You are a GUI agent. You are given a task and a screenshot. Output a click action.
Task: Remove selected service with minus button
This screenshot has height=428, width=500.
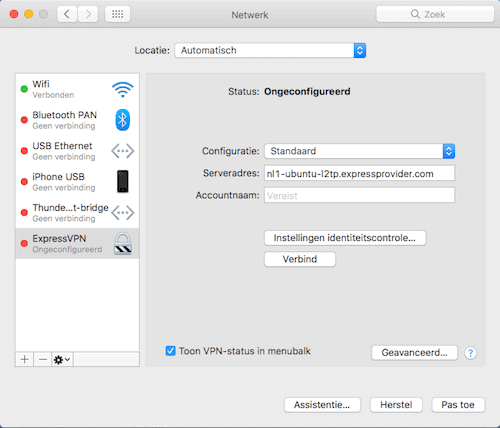[x=43, y=359]
